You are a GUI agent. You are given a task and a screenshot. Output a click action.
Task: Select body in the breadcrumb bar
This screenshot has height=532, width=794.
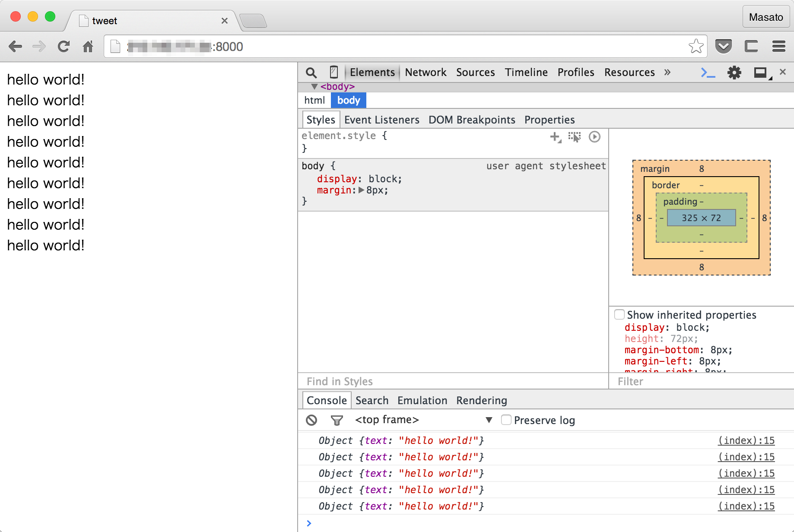pyautogui.click(x=349, y=100)
